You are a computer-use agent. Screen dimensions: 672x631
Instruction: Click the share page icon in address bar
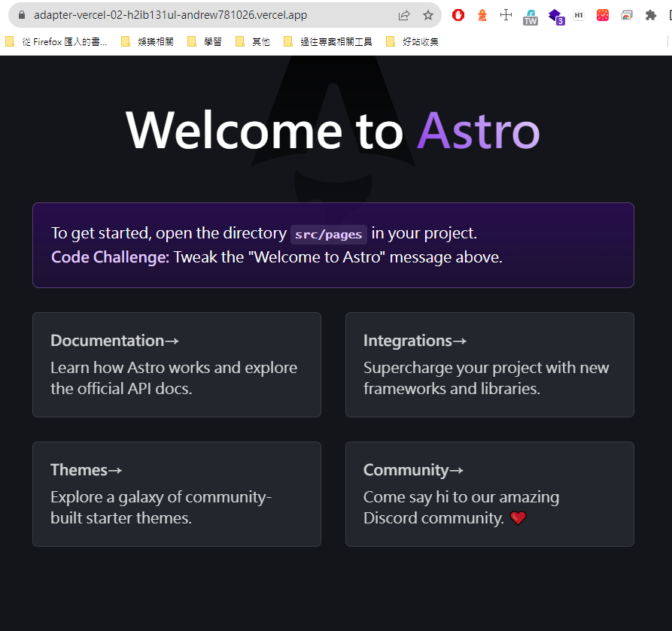tap(403, 16)
